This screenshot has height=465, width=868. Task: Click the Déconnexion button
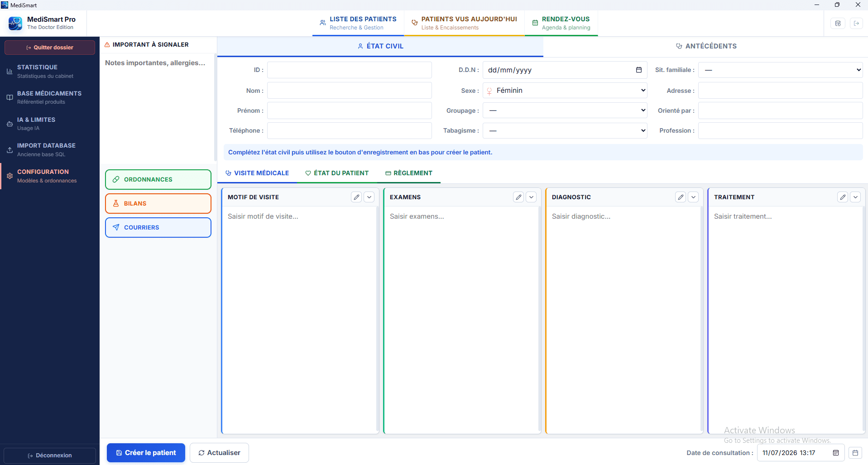click(x=50, y=455)
